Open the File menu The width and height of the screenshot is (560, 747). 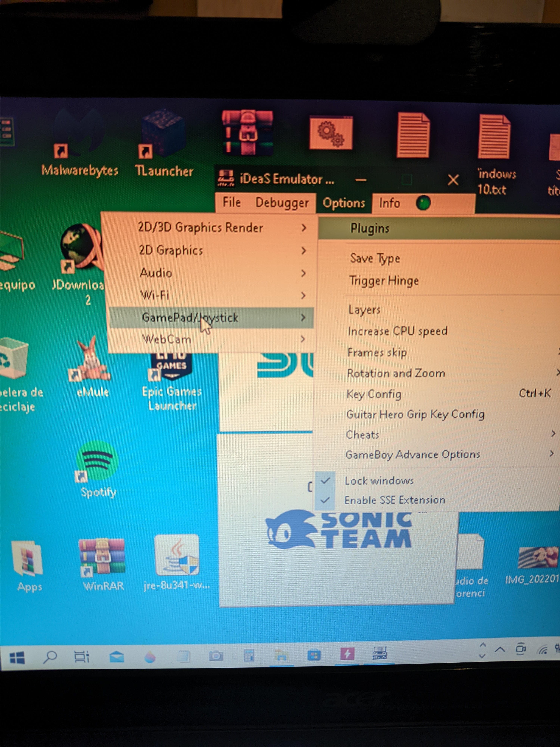(x=232, y=202)
